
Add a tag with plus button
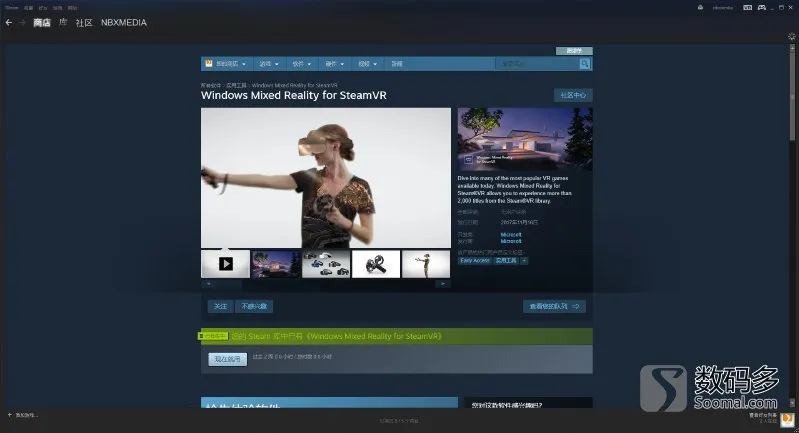click(x=524, y=260)
